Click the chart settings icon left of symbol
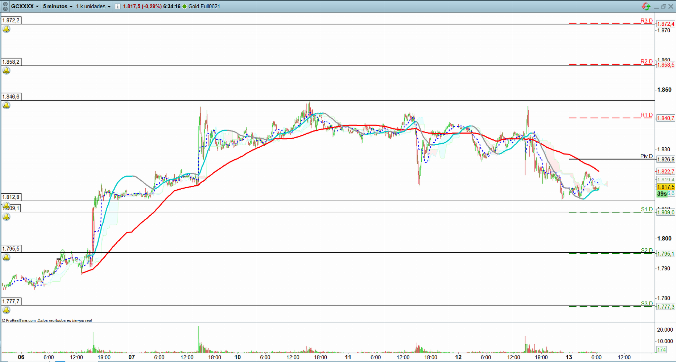676x362 pixels. [6, 6]
